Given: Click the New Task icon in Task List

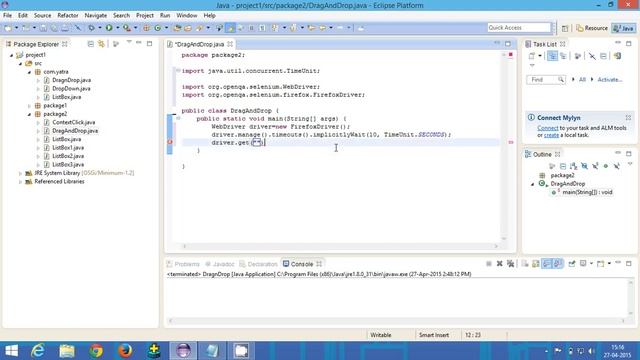Looking at the screenshot, I should 531,56.
